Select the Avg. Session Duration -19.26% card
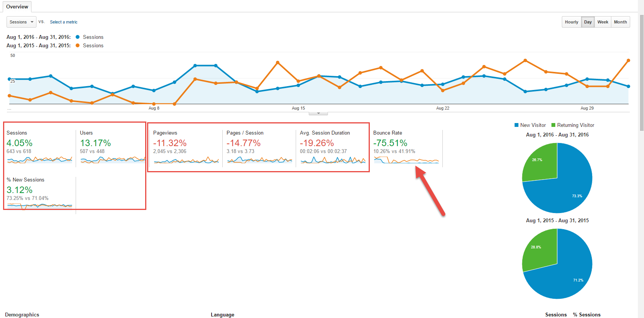Viewport: 644px width, 318px height. point(333,148)
